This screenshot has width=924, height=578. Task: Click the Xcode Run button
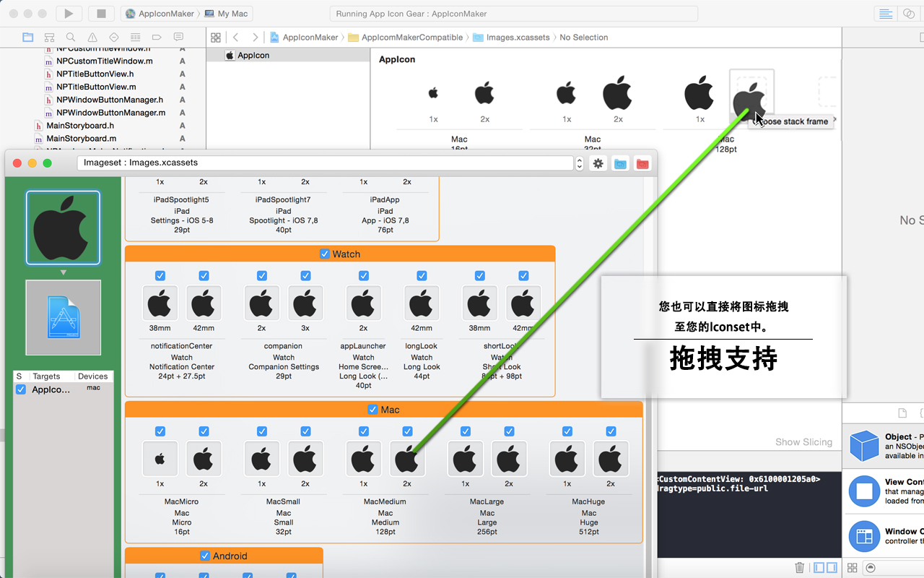(x=69, y=13)
